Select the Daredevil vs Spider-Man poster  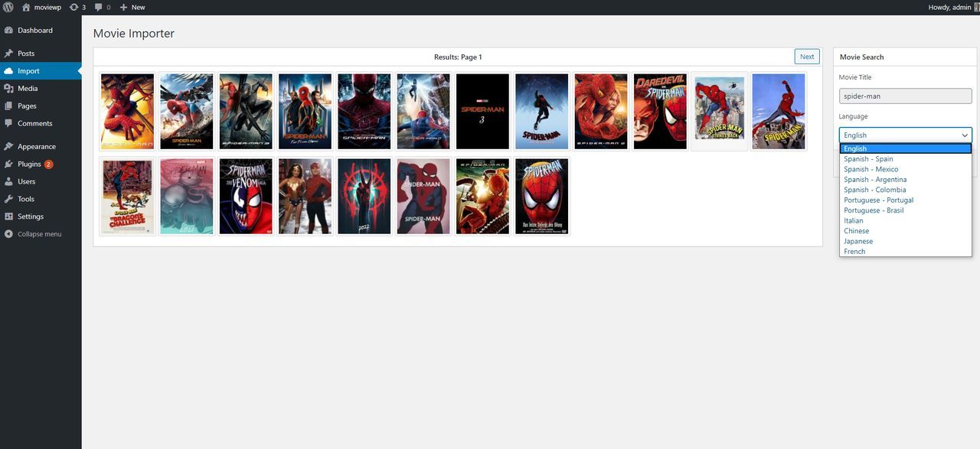[x=660, y=111]
